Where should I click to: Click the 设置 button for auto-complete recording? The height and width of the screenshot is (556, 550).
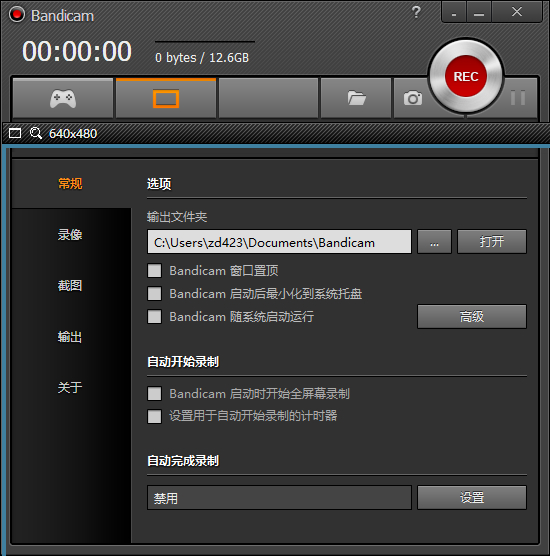point(472,497)
